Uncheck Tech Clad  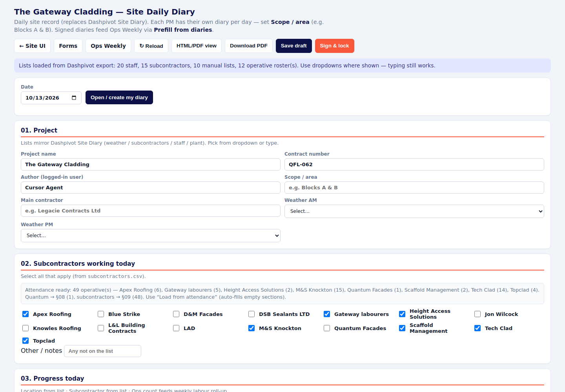coord(478,328)
